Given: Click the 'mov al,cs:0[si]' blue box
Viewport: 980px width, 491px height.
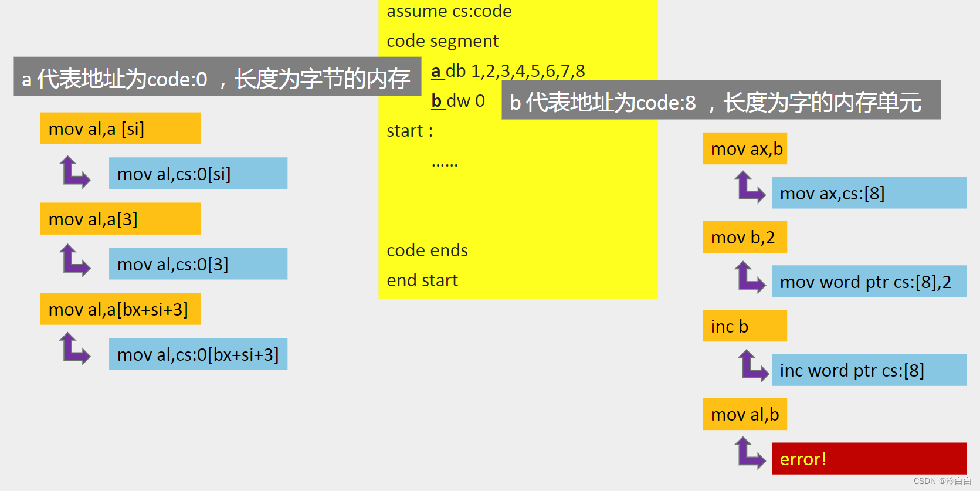Looking at the screenshot, I should (x=198, y=174).
